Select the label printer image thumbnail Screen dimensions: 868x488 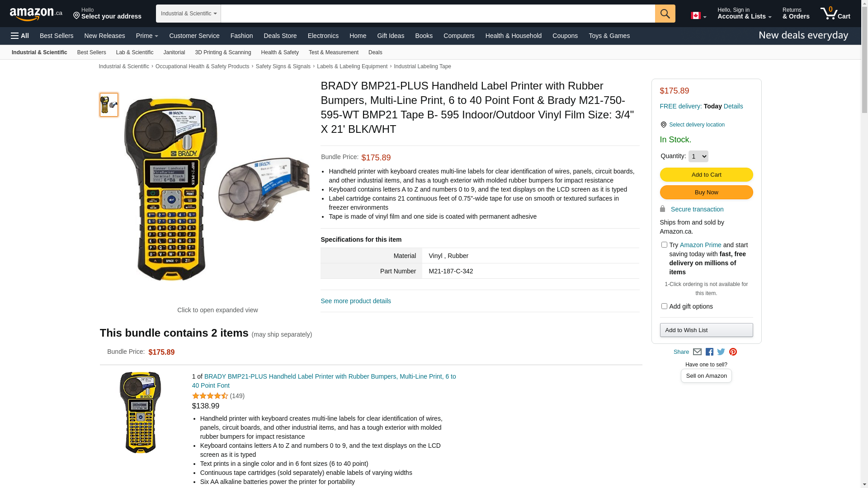pos(109,105)
